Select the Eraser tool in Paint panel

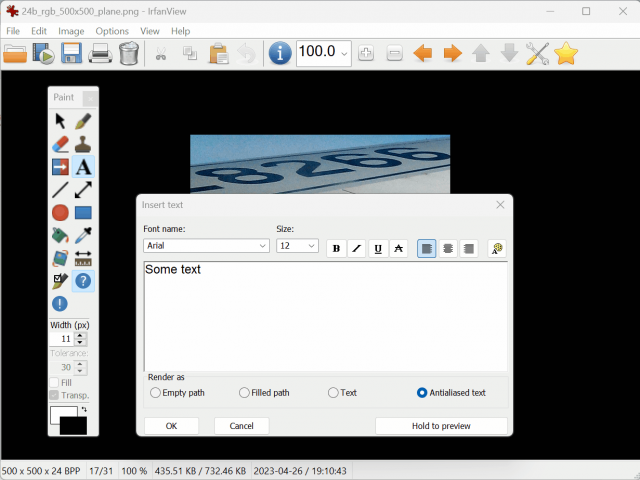click(x=60, y=144)
